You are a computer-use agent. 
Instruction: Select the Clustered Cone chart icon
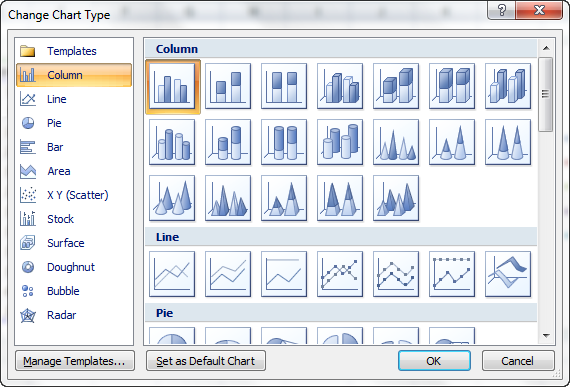pyautogui.click(x=396, y=142)
